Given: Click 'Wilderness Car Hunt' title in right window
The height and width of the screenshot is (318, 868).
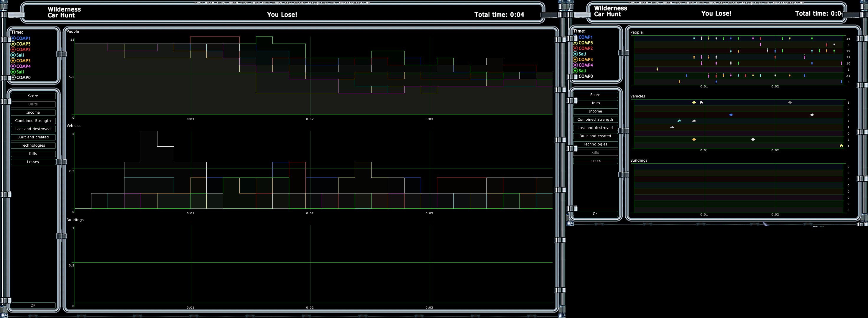Looking at the screenshot, I should [611, 11].
